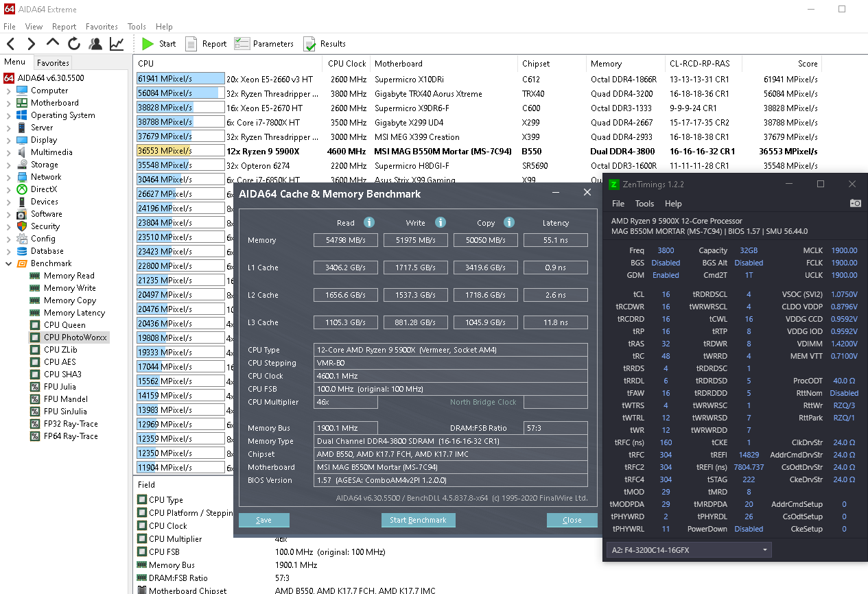Open AIDA64 Help menu
This screenshot has width=868, height=594.
164,27
